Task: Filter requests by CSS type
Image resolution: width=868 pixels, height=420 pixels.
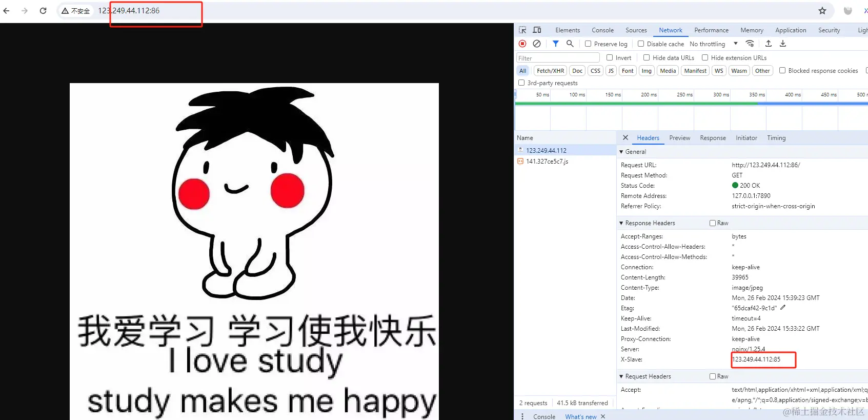Action: tap(595, 71)
